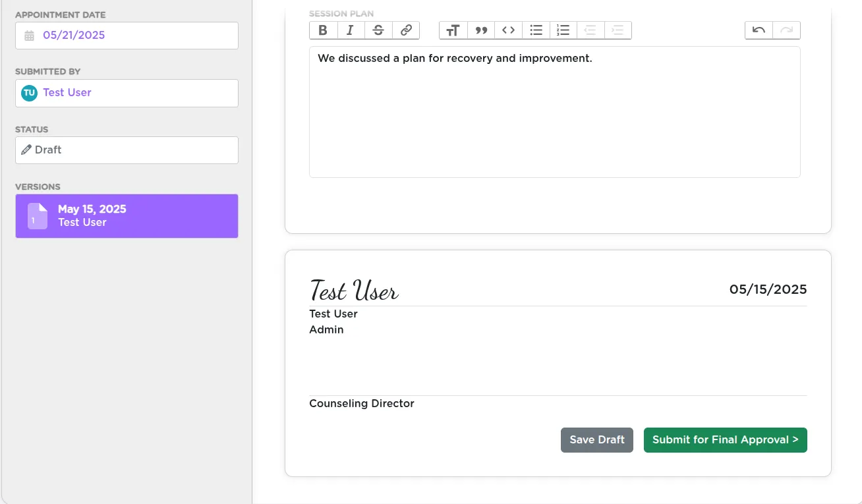Viewport: 862px width, 504px height.
Task: Click the Test User signature line
Action: (354, 290)
